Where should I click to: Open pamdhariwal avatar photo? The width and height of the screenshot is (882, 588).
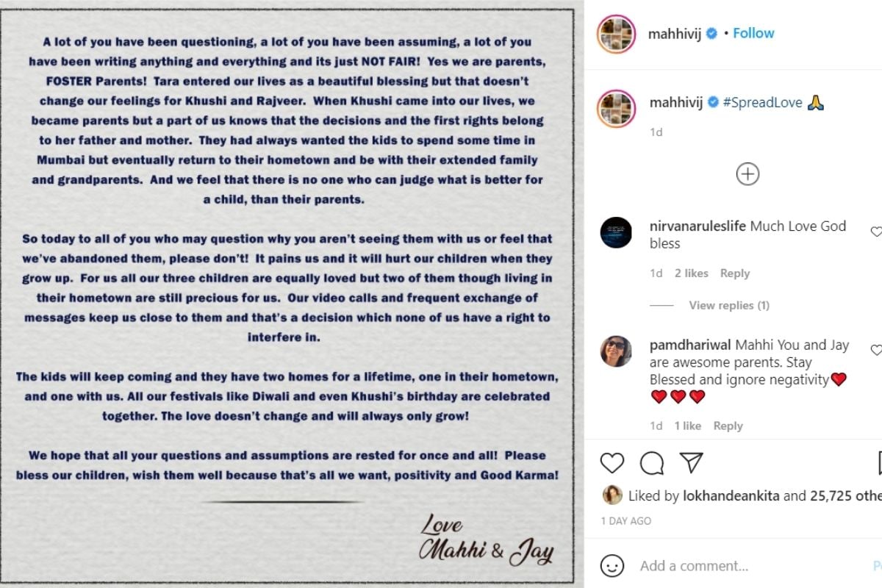[616, 351]
